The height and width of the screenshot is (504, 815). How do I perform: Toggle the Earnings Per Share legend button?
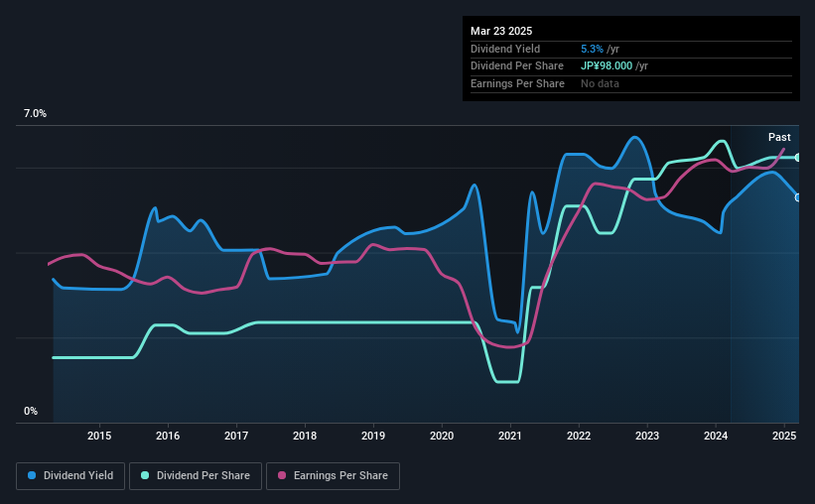(x=333, y=476)
